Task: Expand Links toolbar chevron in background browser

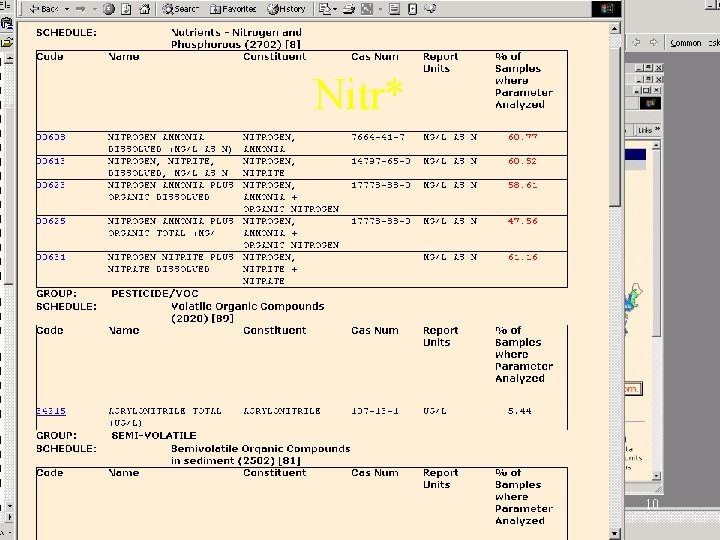Action: [658, 129]
